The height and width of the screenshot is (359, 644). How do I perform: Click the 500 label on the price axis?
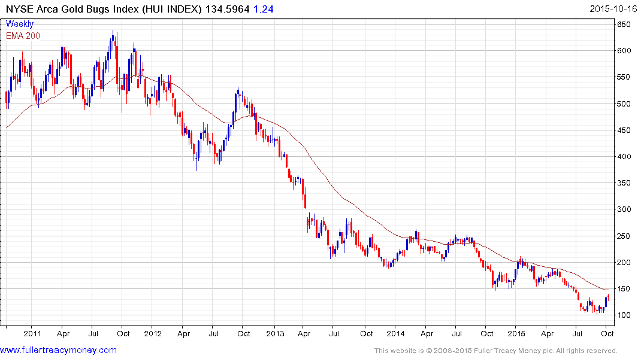coord(624,104)
